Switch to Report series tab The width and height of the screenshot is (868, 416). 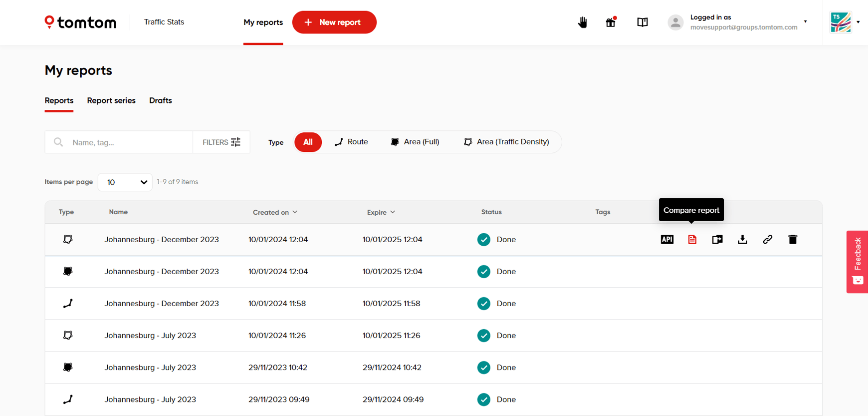pos(111,101)
